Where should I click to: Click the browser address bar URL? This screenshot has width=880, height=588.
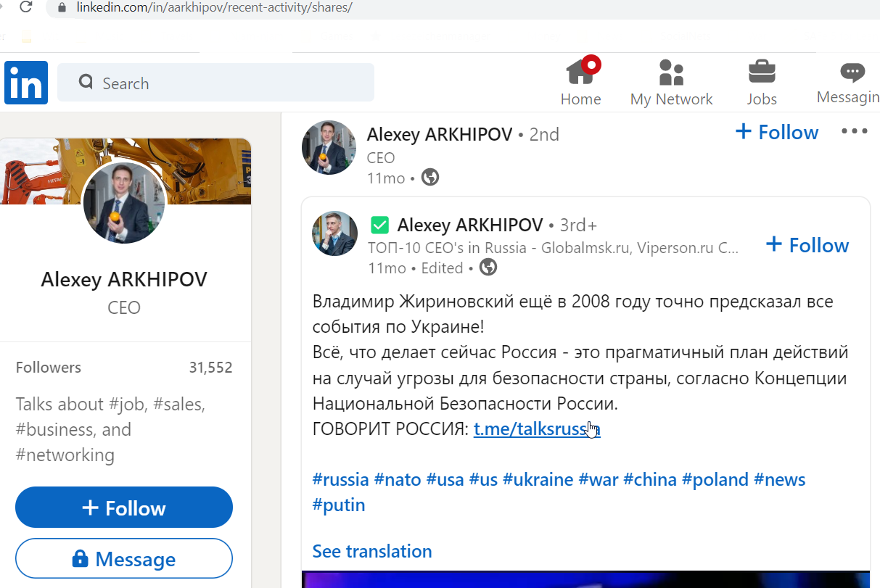[214, 8]
